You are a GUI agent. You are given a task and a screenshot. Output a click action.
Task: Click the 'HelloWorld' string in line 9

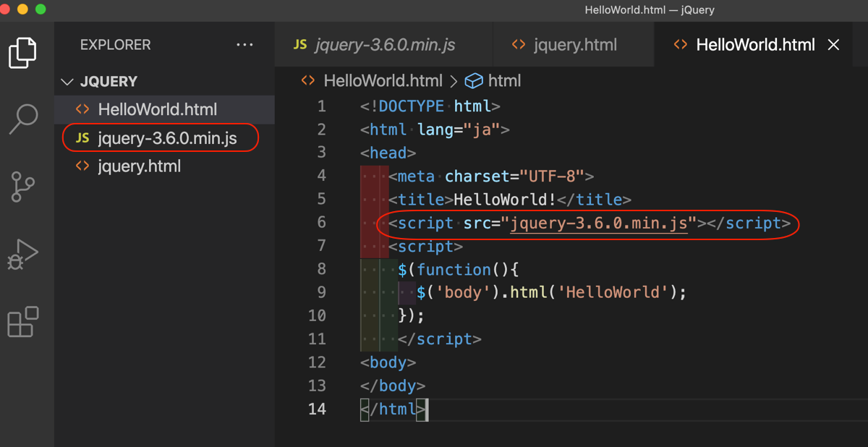coord(612,292)
